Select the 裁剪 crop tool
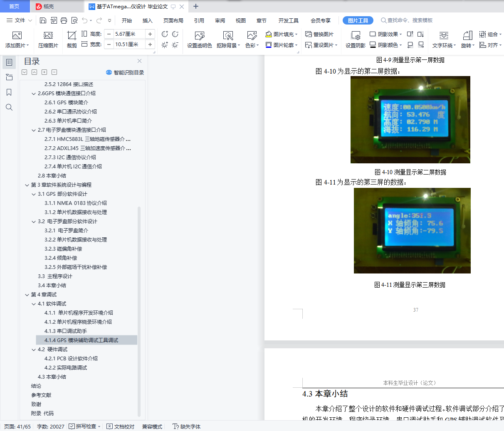Viewport: 504px width, 431px height. [x=72, y=39]
